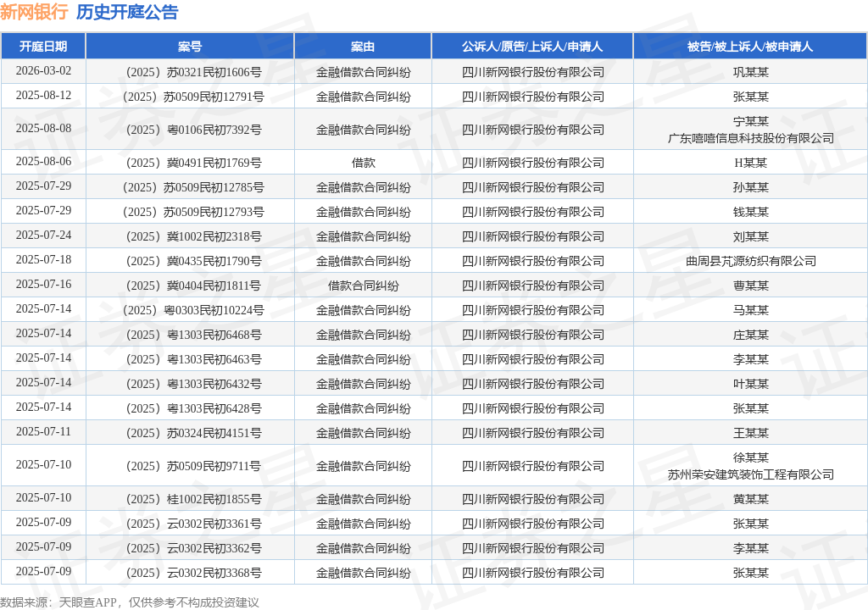Viewport: 868px width, 610px height.
Task: Click defendant 叶某某
Action: (751, 384)
